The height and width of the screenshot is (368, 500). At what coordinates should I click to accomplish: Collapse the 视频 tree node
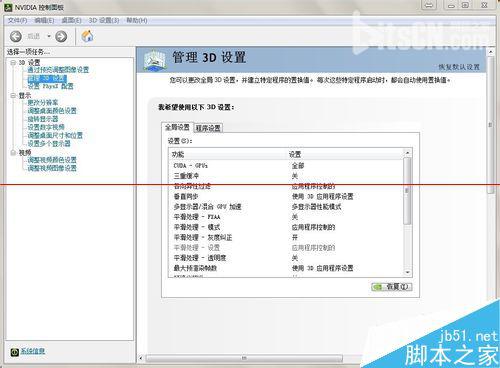click(x=13, y=153)
